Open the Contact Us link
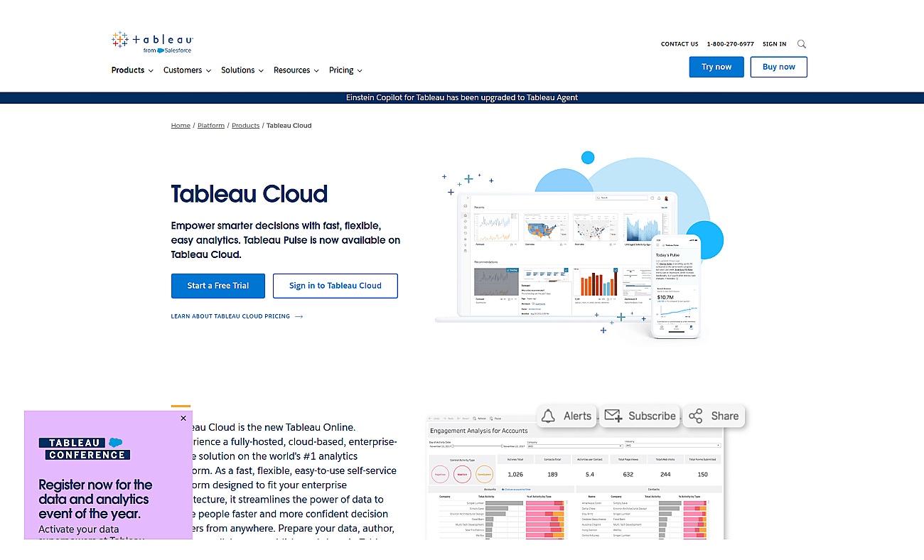The width and height of the screenshot is (924, 560). 679,44
